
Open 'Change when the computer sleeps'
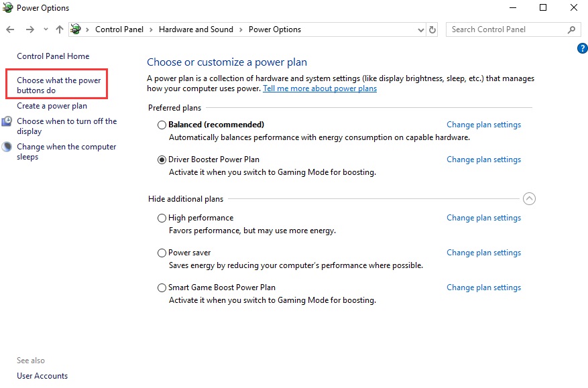[66, 151]
